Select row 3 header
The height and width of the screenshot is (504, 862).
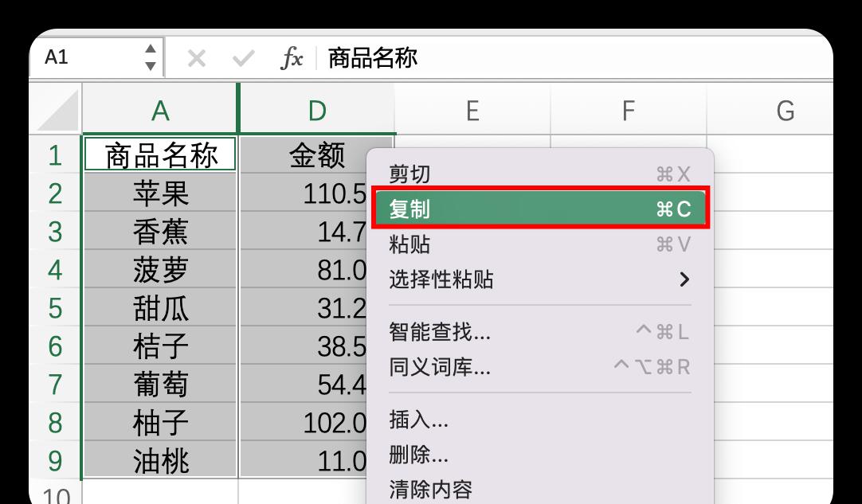[55, 232]
